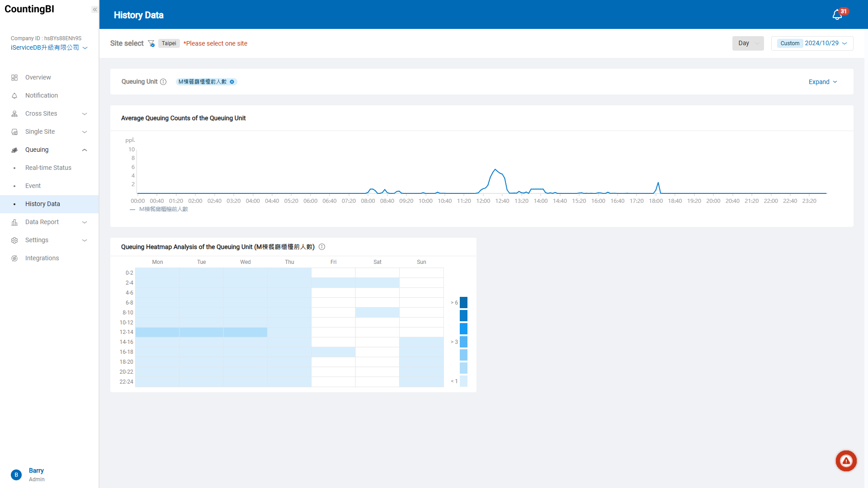Click the darkest >6 heatmap legend swatch

click(x=463, y=302)
